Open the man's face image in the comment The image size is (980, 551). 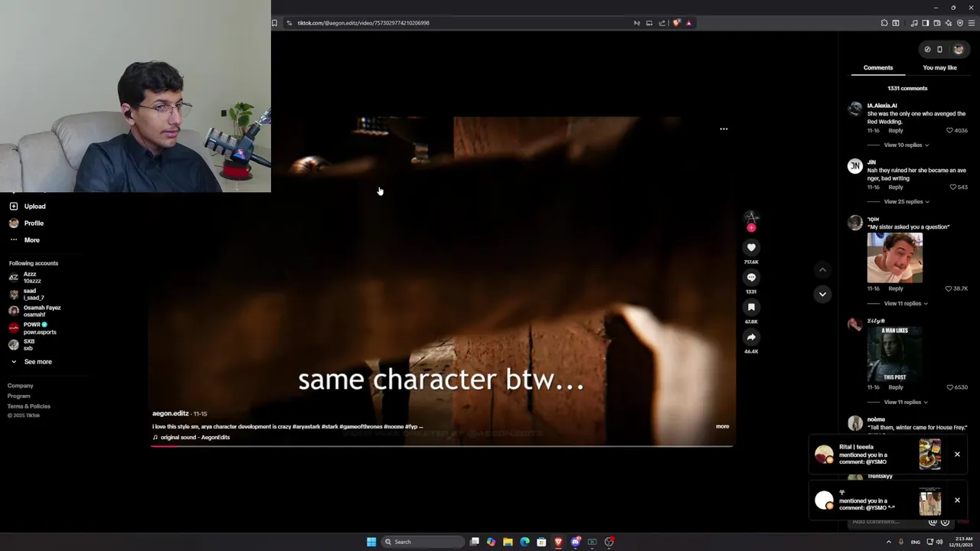click(x=894, y=258)
